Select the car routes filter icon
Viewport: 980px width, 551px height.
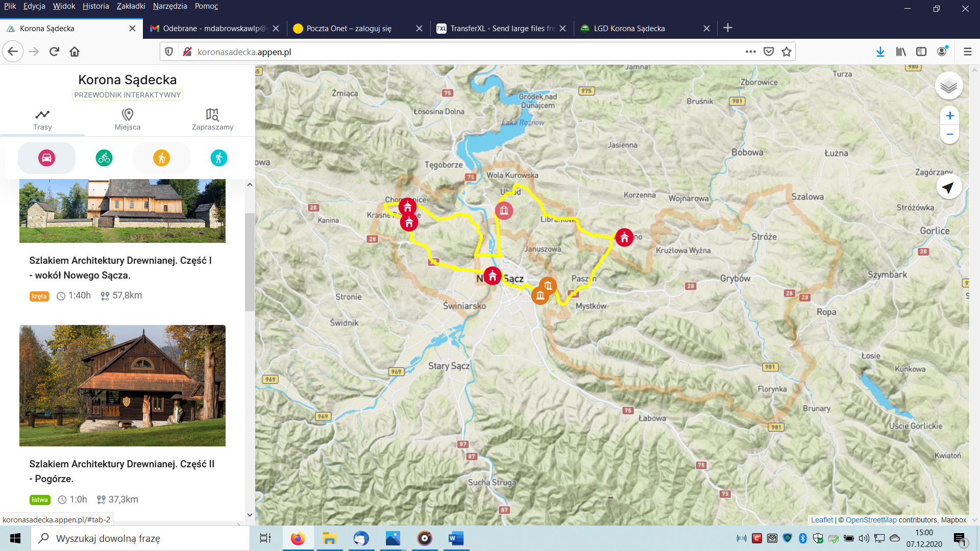click(46, 158)
